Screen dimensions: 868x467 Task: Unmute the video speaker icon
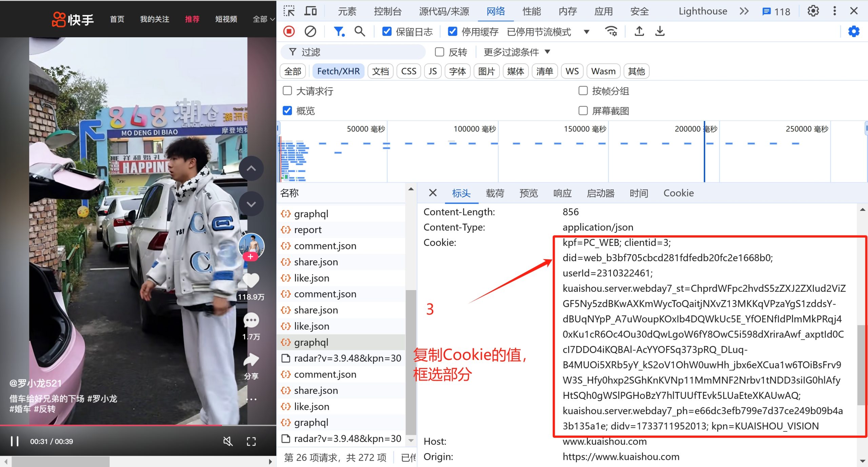[x=228, y=441]
